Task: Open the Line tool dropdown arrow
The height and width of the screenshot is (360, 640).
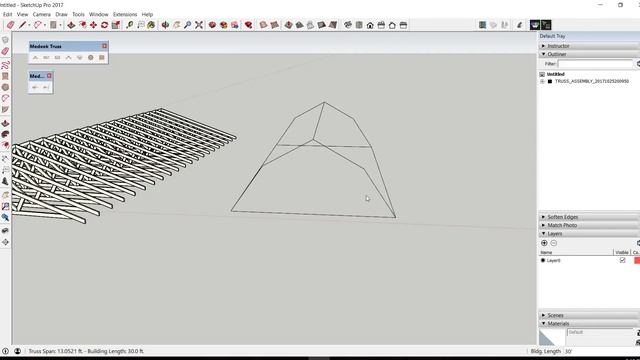Action: tap(29, 25)
